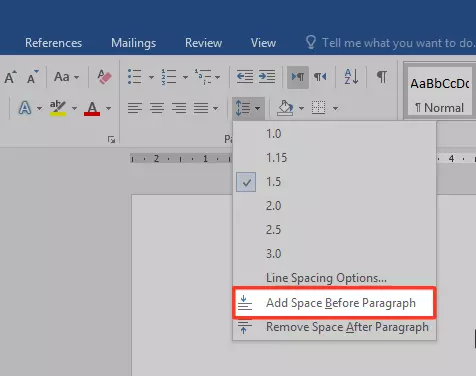Click the Tell me lightbulb icon
This screenshot has height=376, width=476.
click(x=311, y=42)
